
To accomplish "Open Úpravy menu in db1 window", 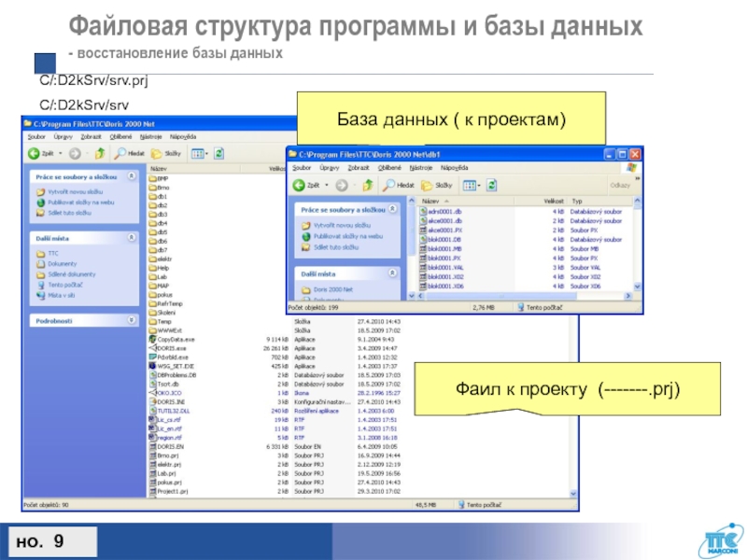I will [x=330, y=168].
